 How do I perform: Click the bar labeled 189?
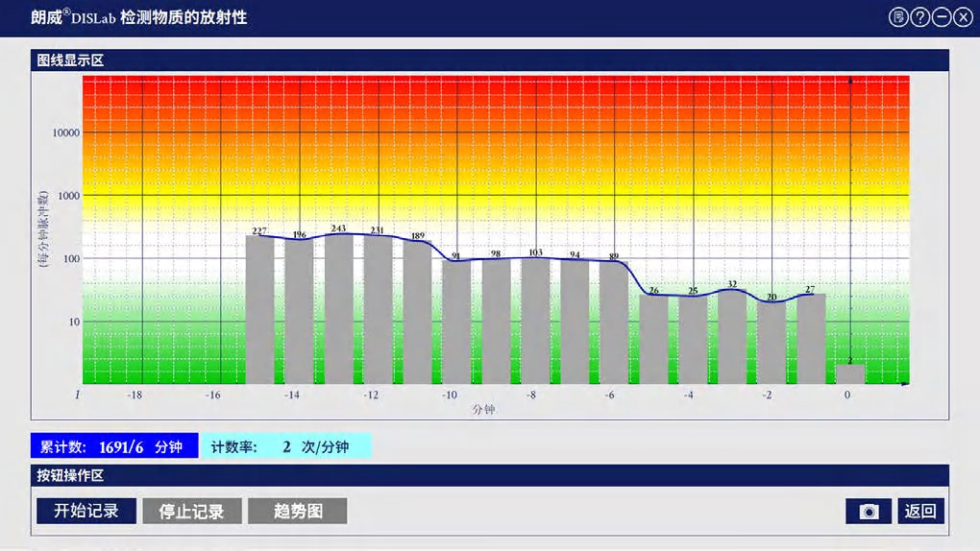(417, 312)
